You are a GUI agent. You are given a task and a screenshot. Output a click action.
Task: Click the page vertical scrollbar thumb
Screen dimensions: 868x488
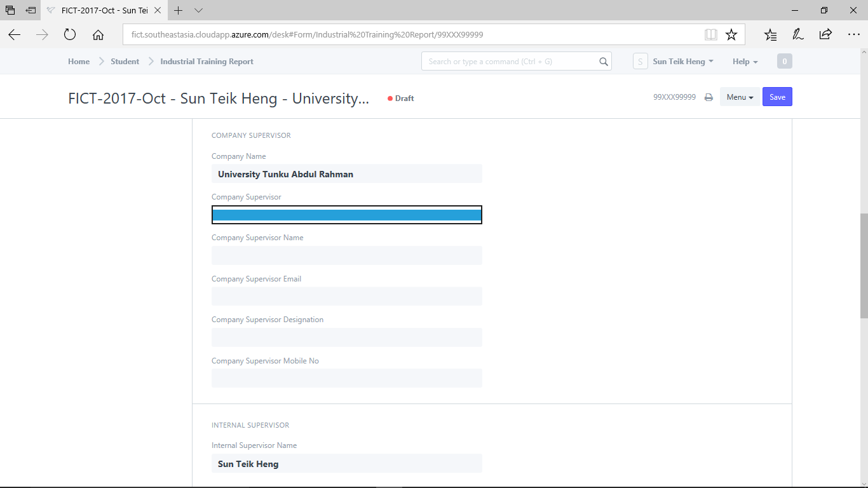coord(864,266)
